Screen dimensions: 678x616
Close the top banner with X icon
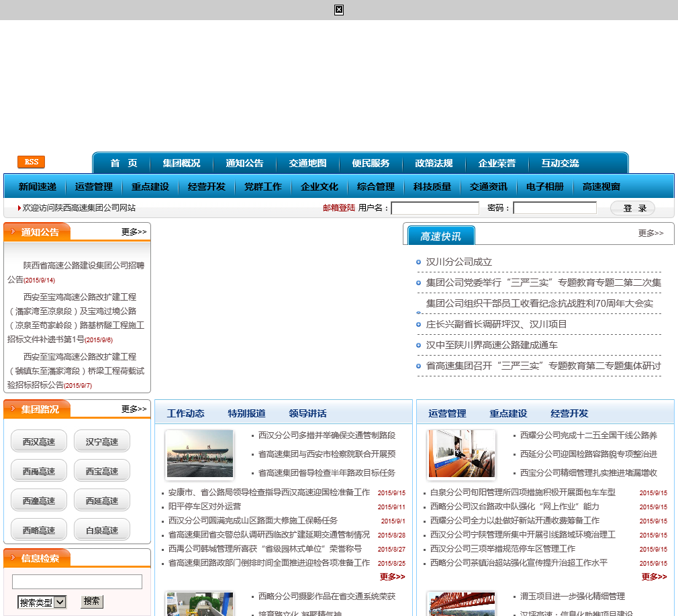tap(339, 9)
